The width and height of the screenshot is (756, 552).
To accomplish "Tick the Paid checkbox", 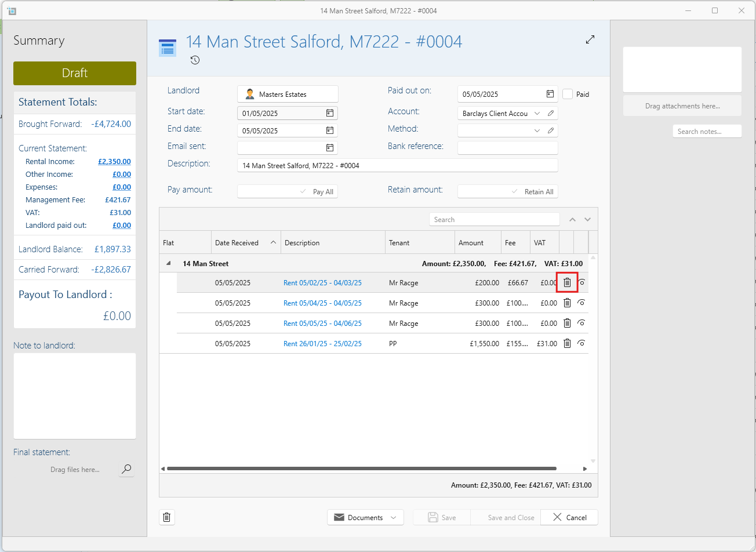I will point(568,94).
